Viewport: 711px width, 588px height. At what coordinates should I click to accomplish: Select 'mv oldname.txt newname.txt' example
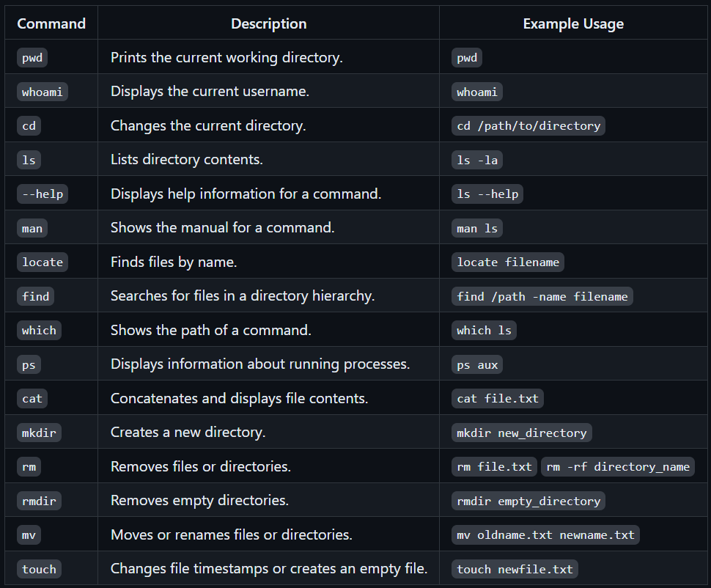coord(545,535)
